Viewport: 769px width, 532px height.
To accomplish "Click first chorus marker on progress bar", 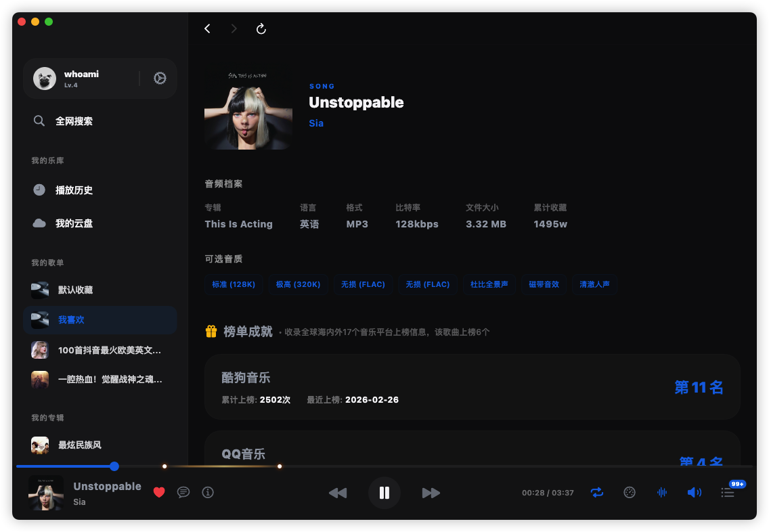I will (164, 466).
